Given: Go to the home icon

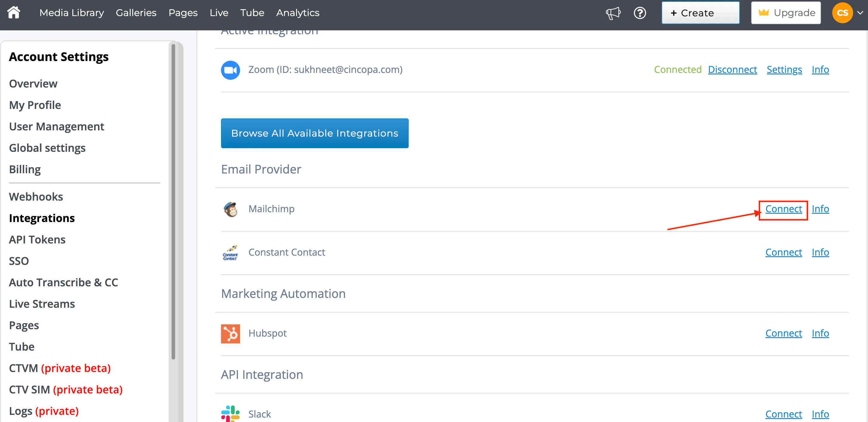Looking at the screenshot, I should tap(14, 12).
